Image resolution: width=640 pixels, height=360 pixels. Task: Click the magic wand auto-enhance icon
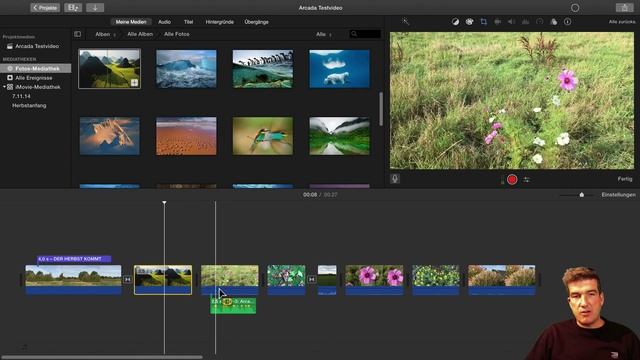pyautogui.click(x=405, y=22)
